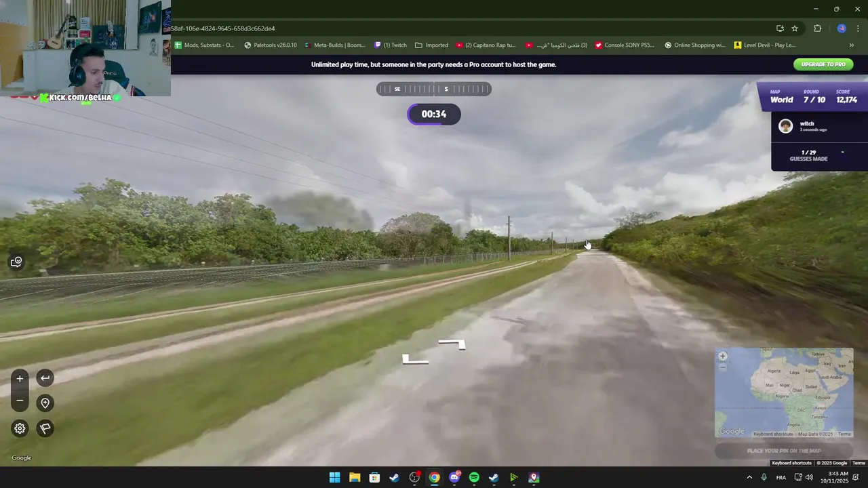The height and width of the screenshot is (488, 868).
Task: Click the Round 7 / 10 indicator
Action: [x=814, y=97]
